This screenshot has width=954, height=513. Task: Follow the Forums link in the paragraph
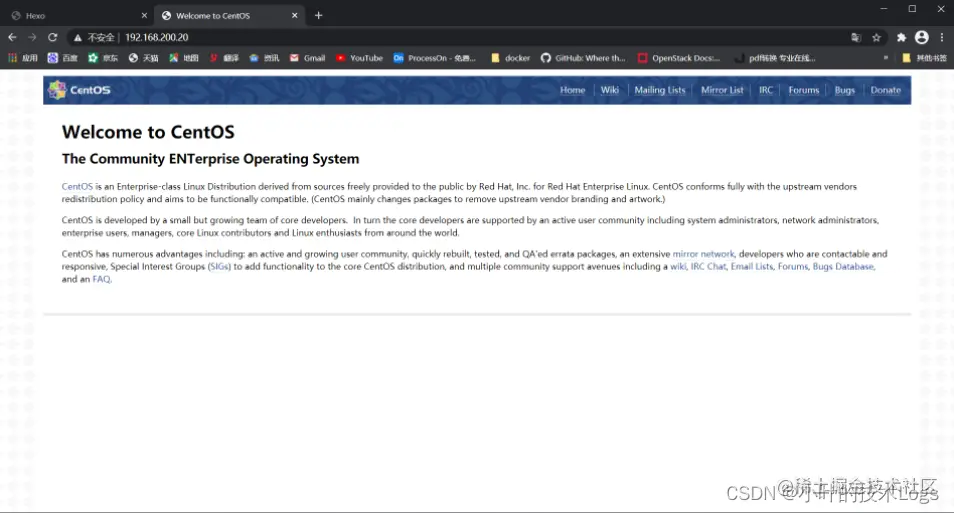click(793, 267)
